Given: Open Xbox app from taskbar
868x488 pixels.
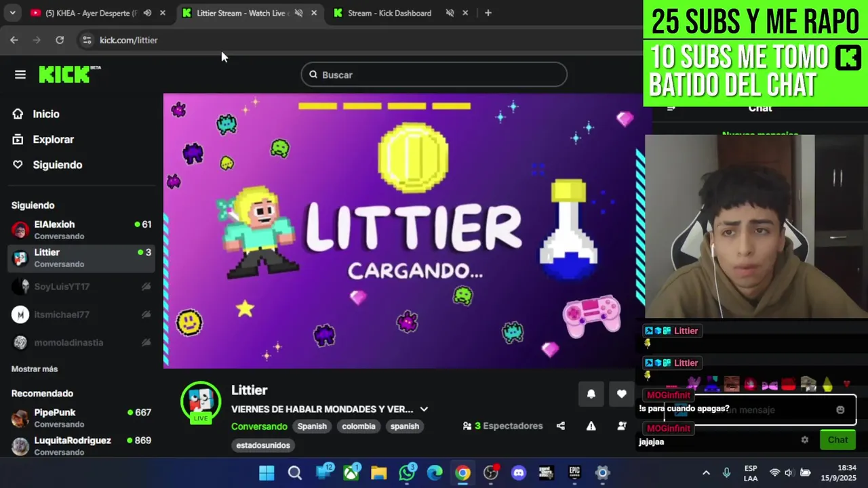Looking at the screenshot, I should tap(351, 473).
